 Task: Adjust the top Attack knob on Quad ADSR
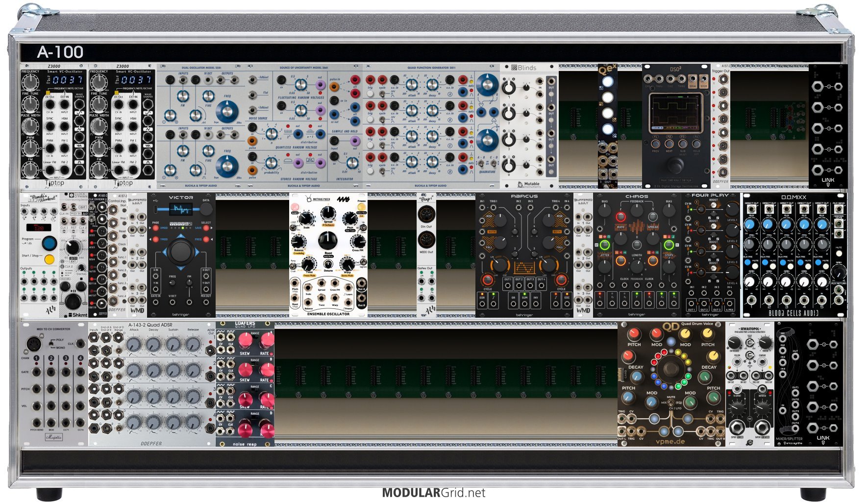(133, 344)
